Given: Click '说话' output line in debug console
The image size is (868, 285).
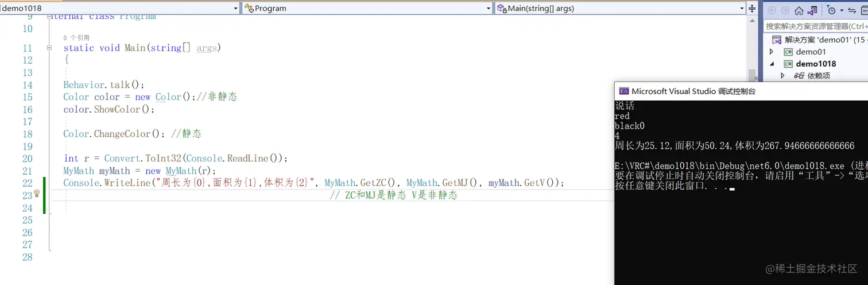Looking at the screenshot, I should coord(625,106).
